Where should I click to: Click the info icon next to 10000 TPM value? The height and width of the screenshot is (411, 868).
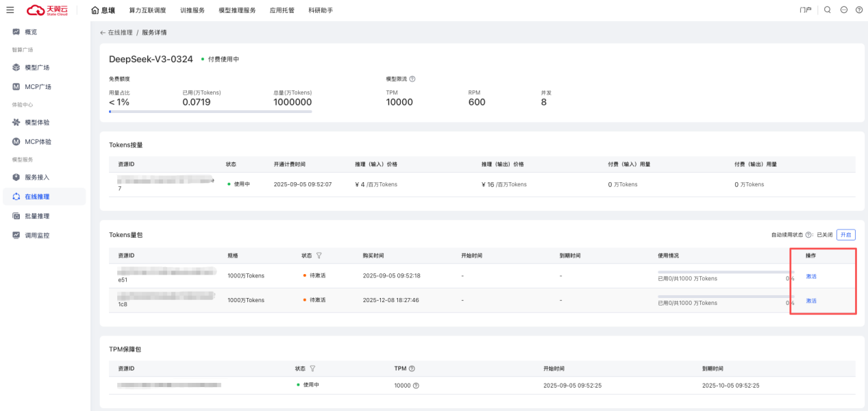pyautogui.click(x=416, y=386)
